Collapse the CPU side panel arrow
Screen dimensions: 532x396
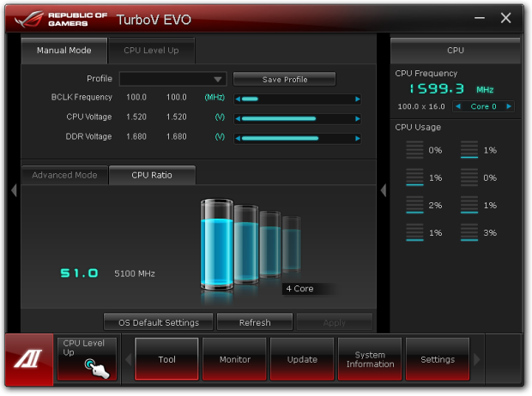[384, 190]
